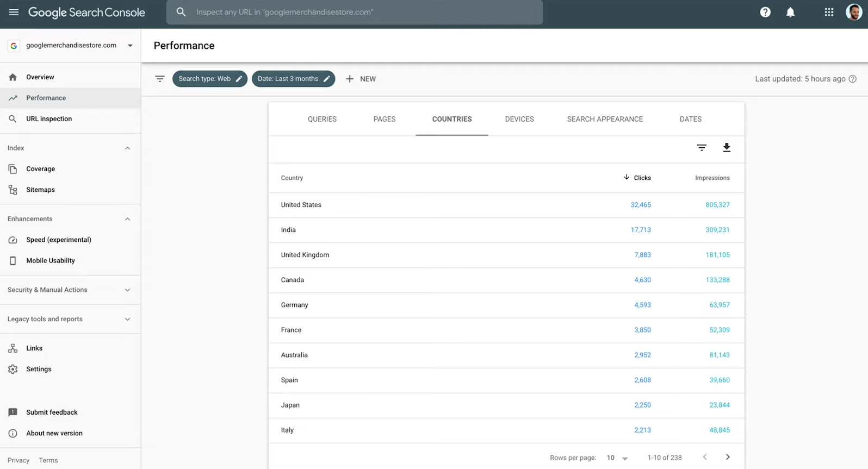Click the Speed gauge icon

[x=13, y=240]
